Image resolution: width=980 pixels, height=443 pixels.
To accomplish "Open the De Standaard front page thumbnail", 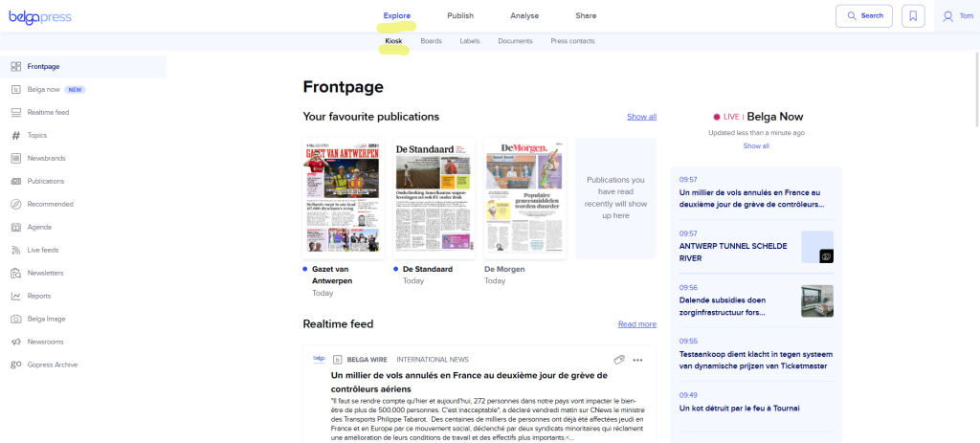I will (x=434, y=198).
